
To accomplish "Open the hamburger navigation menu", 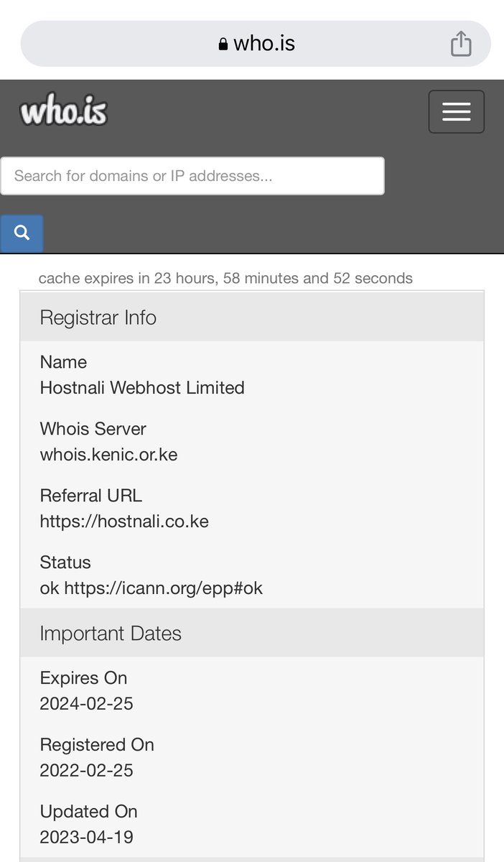I will click(457, 111).
